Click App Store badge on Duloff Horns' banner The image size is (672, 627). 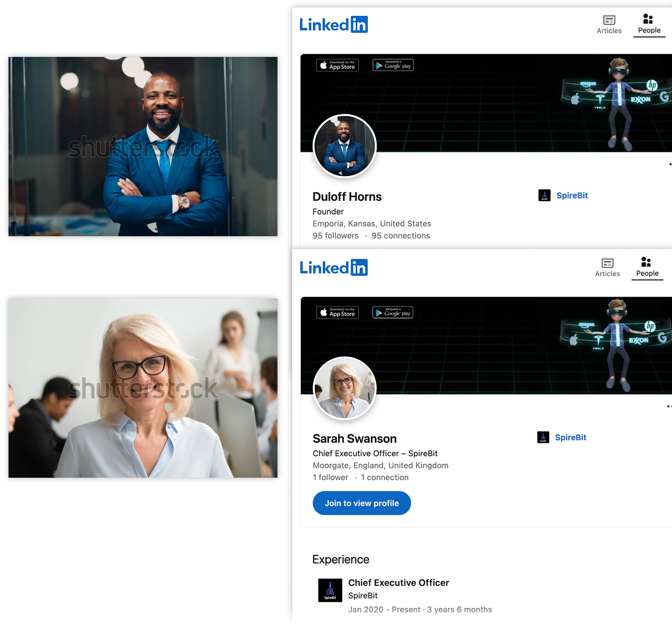click(x=337, y=65)
